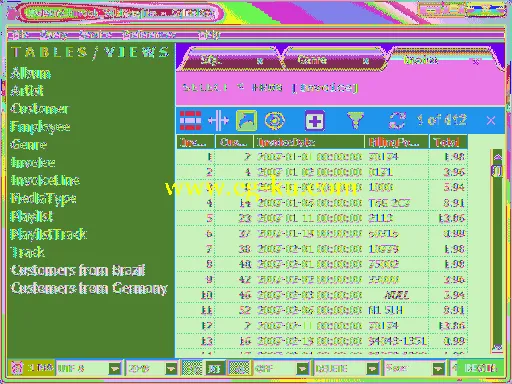Image resolution: width=512 pixels, height=384 pixels.
Task: Select the Genre table in sidebar
Action: coord(29,145)
